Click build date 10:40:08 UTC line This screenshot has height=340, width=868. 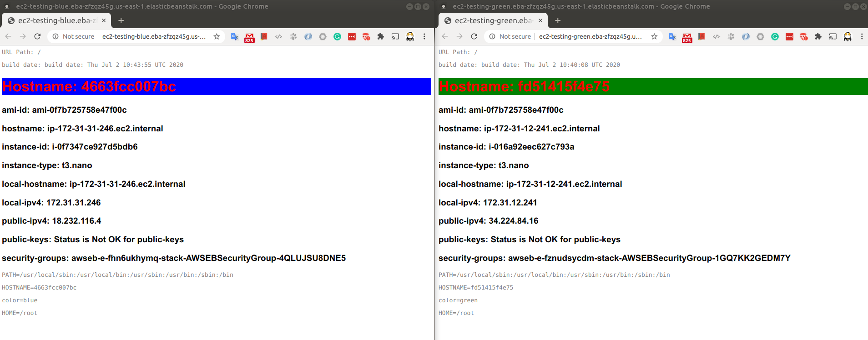tap(529, 65)
